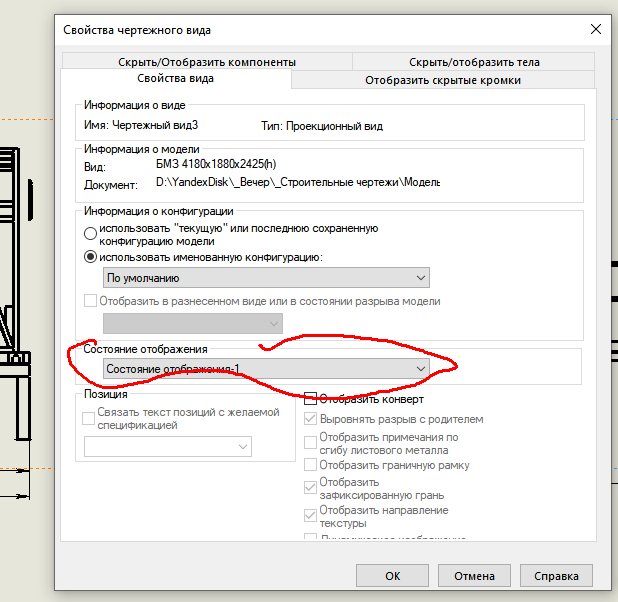Switch to the Скрыть/Отобразить компоненты tab
This screenshot has height=602, width=618.
point(206,61)
